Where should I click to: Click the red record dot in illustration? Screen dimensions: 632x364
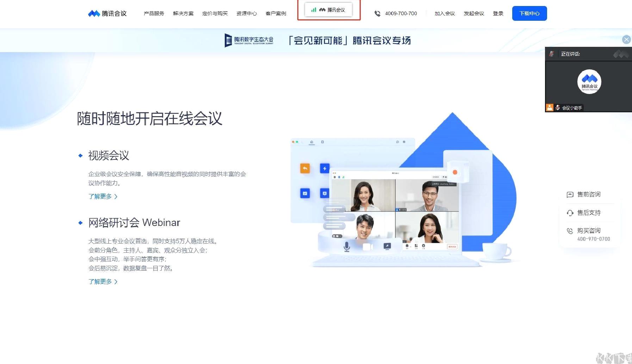coord(455,172)
